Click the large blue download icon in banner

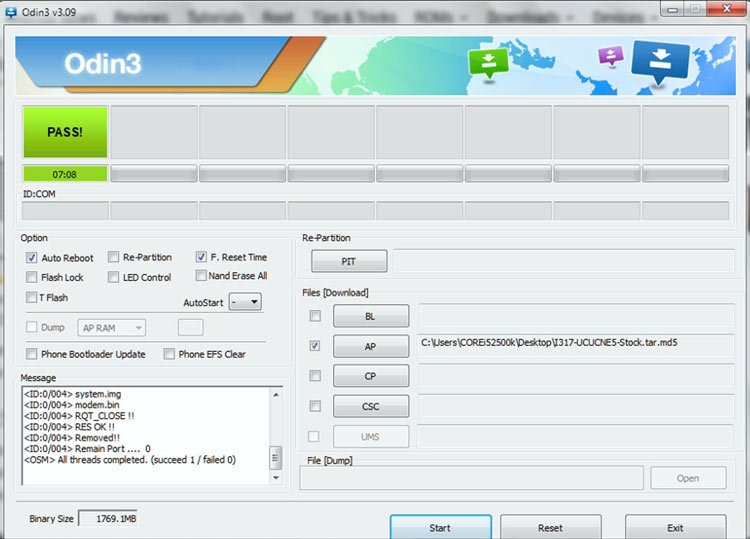[x=661, y=63]
